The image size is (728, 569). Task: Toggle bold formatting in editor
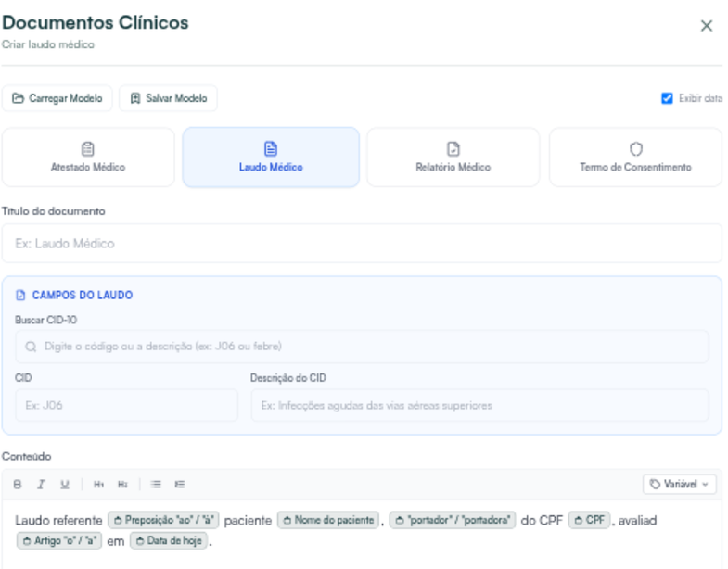[18, 485]
